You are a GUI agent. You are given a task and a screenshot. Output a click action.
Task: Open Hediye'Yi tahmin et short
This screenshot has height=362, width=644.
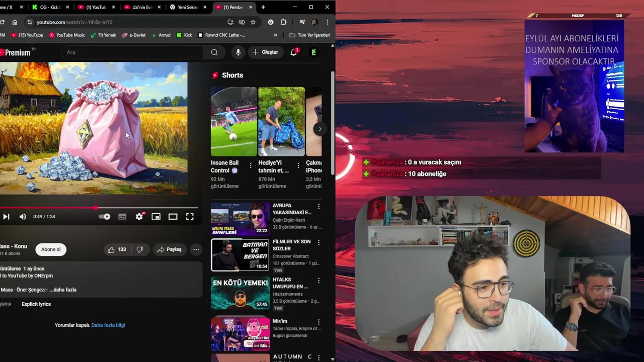pos(281,122)
